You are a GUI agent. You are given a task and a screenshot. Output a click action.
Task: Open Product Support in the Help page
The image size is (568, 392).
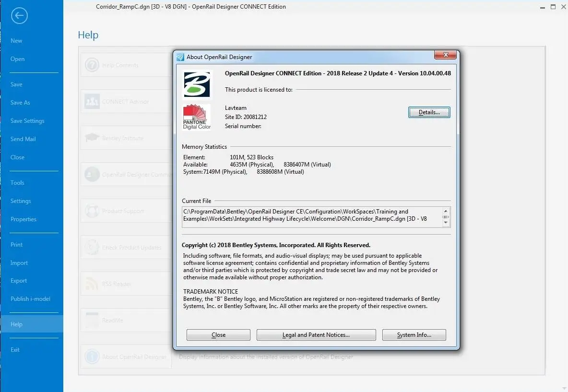coord(126,211)
